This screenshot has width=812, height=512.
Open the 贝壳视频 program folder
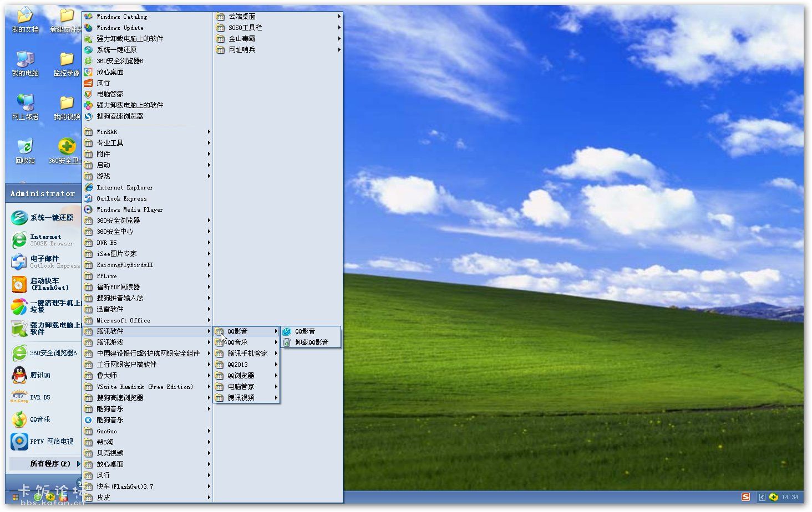(148, 453)
